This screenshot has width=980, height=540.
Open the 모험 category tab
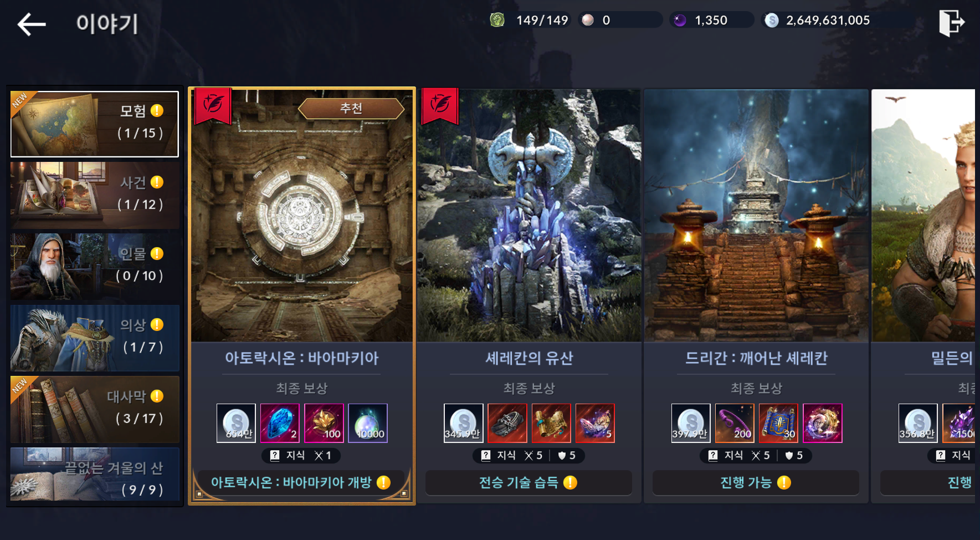95,124
